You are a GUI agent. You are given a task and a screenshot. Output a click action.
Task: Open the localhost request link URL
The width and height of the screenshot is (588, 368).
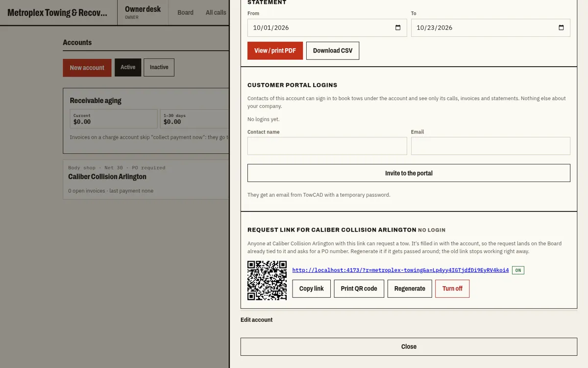coord(400,270)
